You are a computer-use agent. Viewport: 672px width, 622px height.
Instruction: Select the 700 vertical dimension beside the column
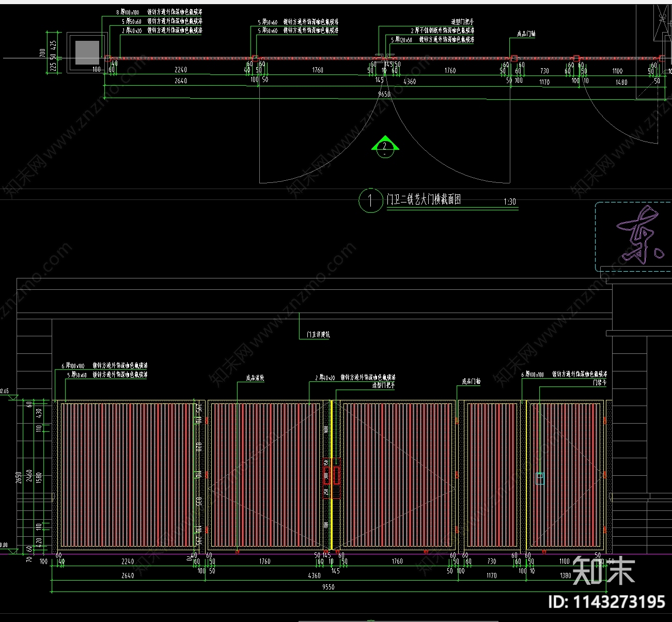(43, 53)
